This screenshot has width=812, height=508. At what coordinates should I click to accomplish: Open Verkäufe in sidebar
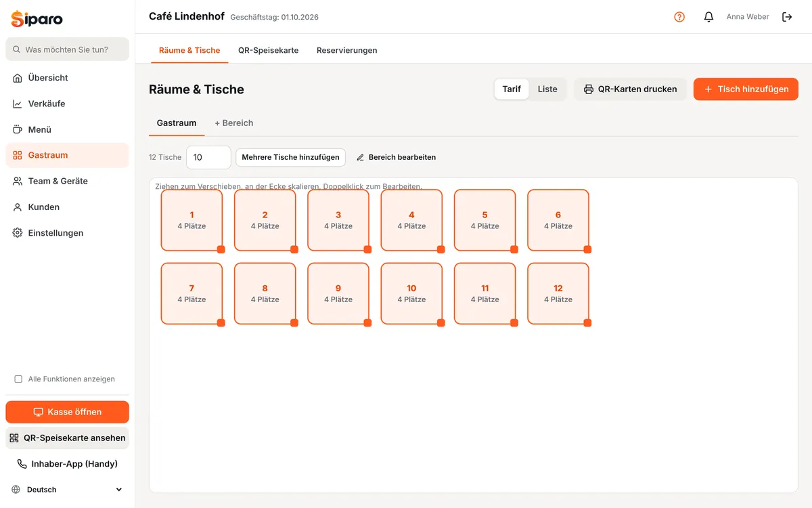point(67,104)
